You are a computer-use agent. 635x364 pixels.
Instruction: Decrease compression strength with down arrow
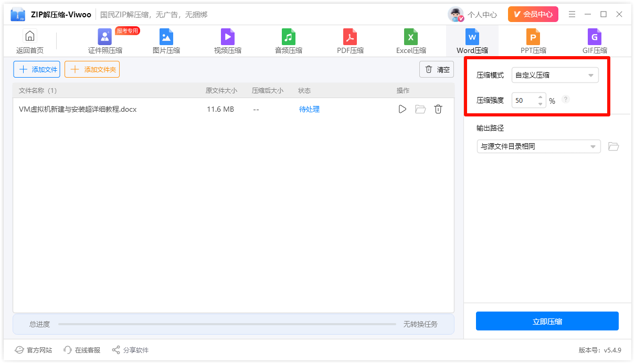point(541,104)
